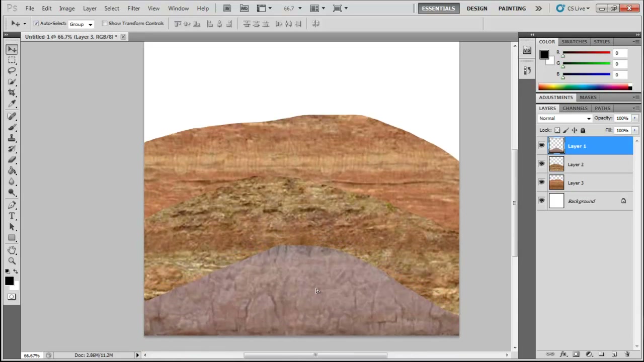Create a new layer
Image resolution: width=644 pixels, height=362 pixels.
(614, 354)
